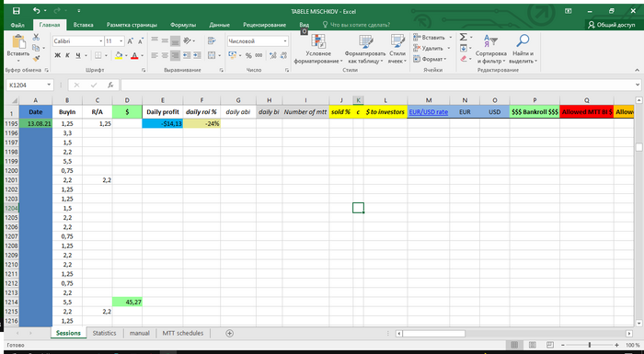
Task: Switch to the Statistics sheet tab
Action: pyautogui.click(x=104, y=333)
